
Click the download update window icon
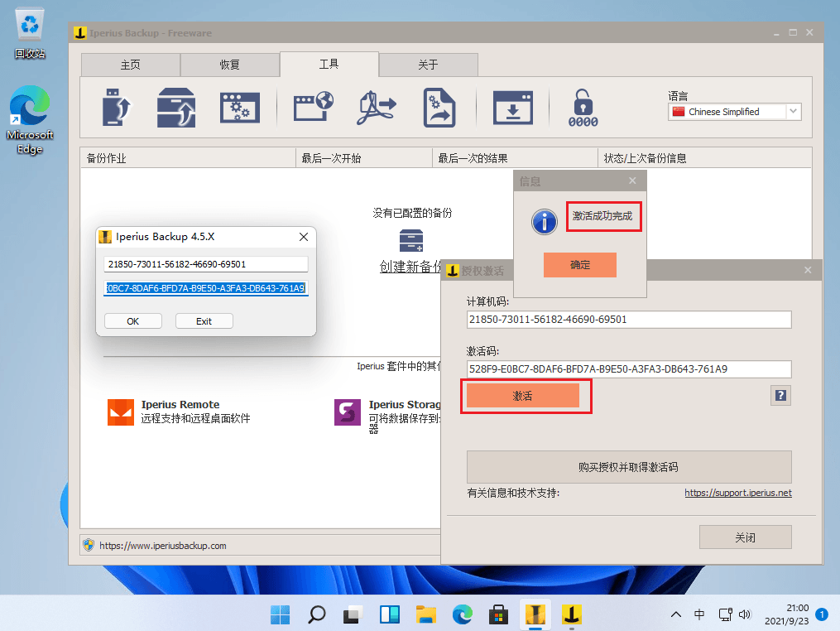512,108
